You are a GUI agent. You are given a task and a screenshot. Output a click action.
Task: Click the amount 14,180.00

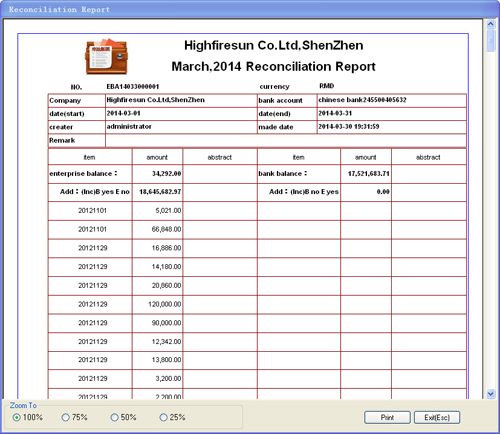click(167, 267)
